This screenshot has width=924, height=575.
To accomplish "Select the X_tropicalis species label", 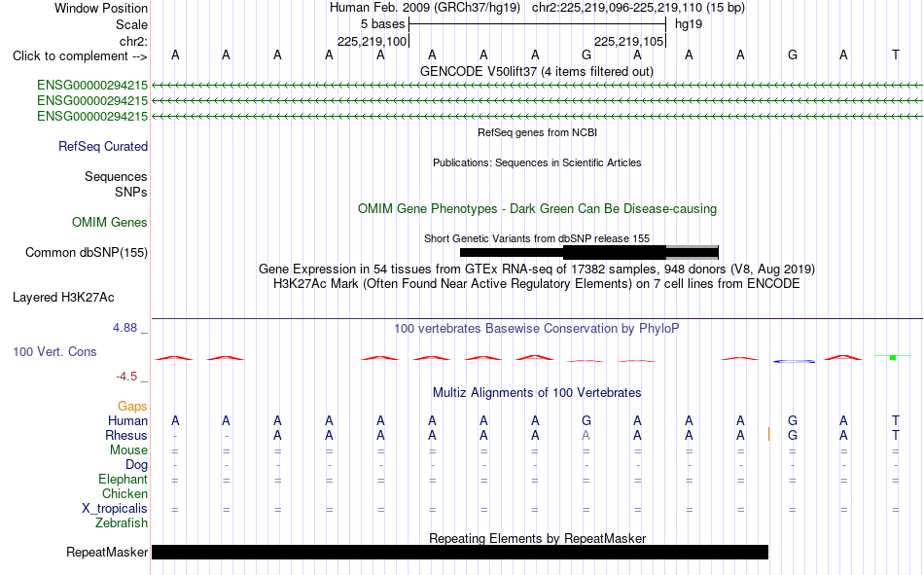I will 115,509.
